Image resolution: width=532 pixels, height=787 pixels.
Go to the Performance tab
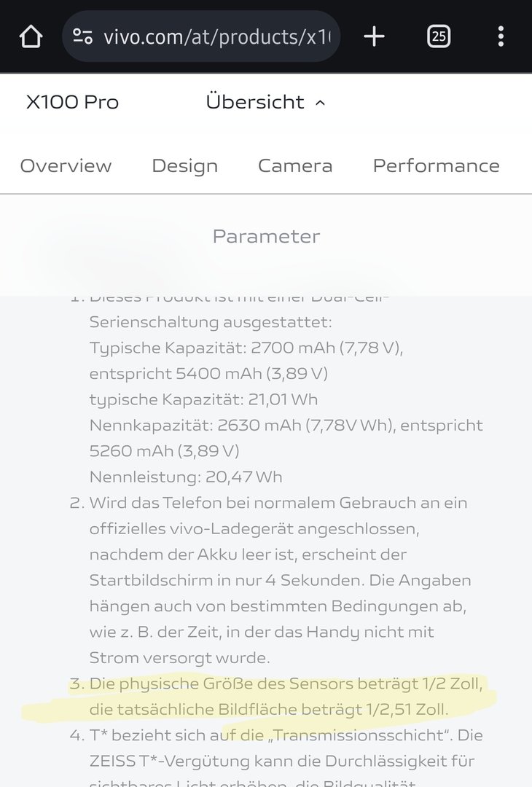click(x=436, y=165)
